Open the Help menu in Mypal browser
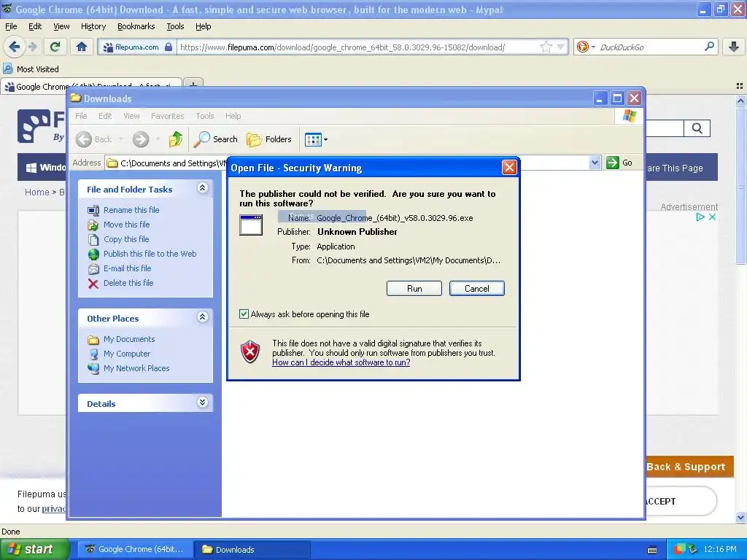Screen dimensions: 747x560 click(203, 26)
